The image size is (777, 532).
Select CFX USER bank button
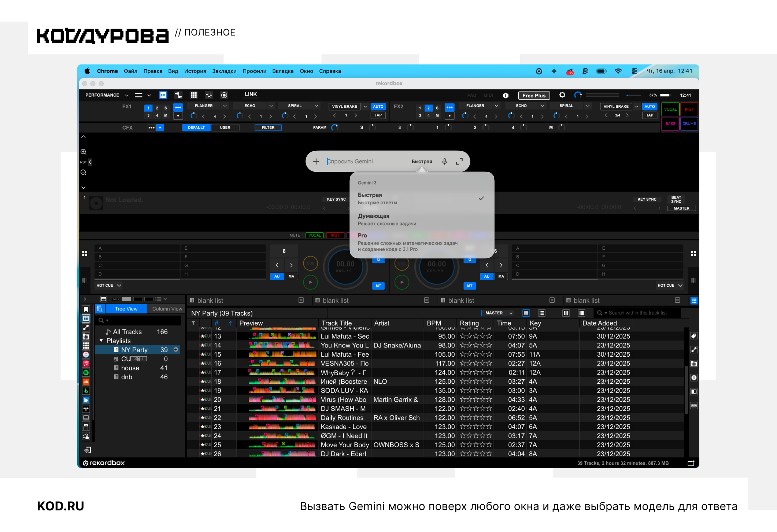point(225,127)
